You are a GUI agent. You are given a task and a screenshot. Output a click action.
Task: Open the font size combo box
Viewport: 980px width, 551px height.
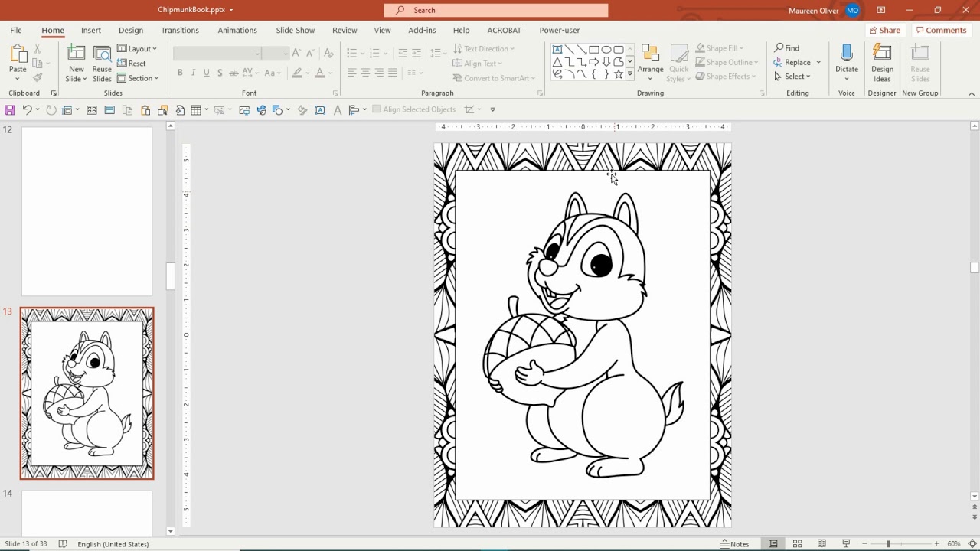(276, 53)
